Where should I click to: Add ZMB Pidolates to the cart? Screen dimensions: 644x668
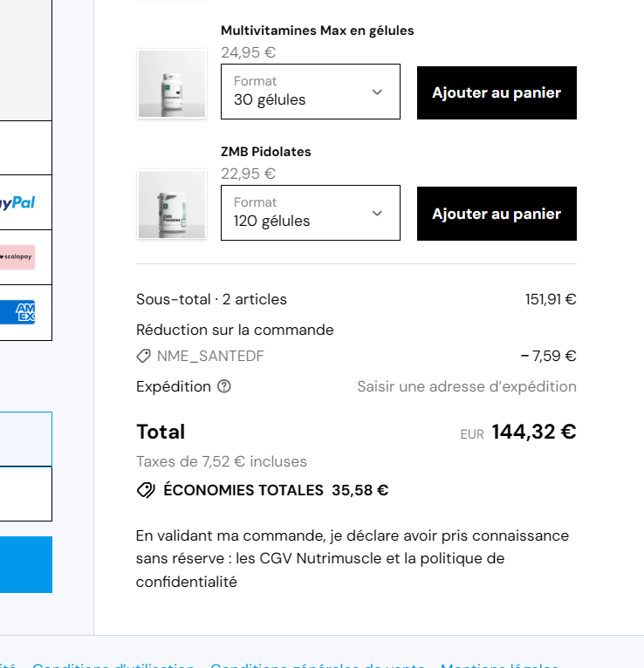coord(497,214)
